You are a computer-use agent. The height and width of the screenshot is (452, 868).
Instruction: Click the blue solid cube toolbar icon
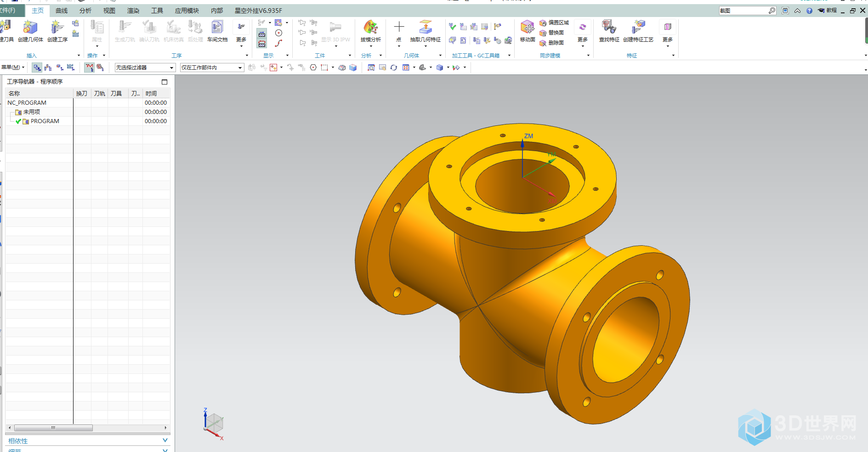click(353, 68)
